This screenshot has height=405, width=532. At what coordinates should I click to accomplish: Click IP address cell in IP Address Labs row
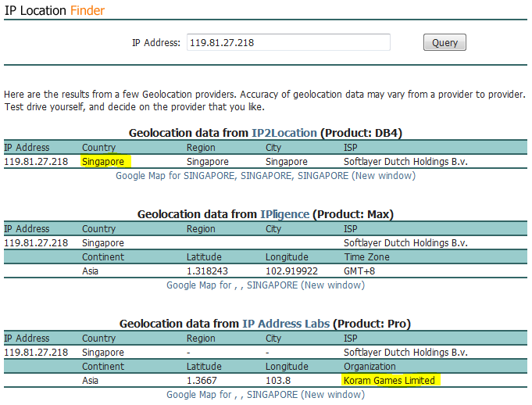pos(36,353)
